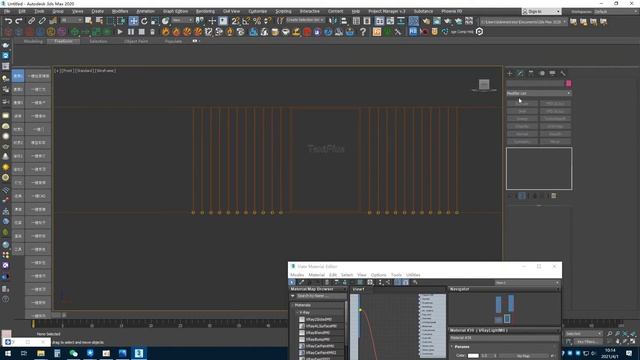Click the Windows Start button
640x360 pixels.
pos(8,353)
